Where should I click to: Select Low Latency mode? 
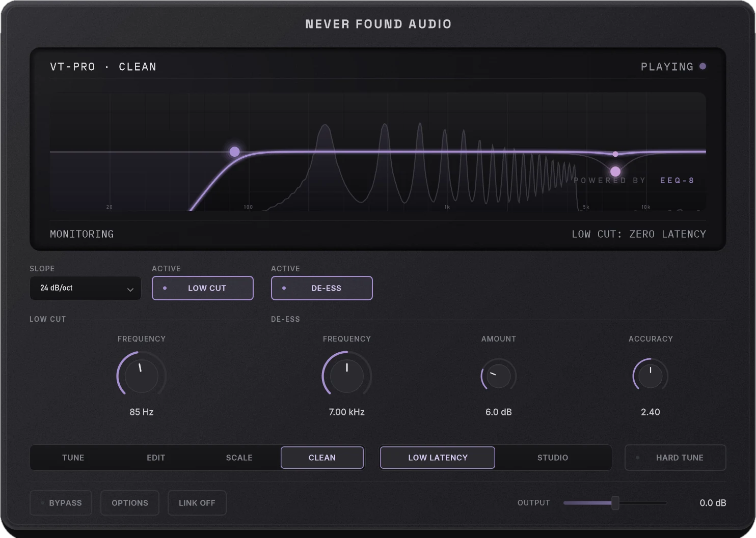pos(438,458)
